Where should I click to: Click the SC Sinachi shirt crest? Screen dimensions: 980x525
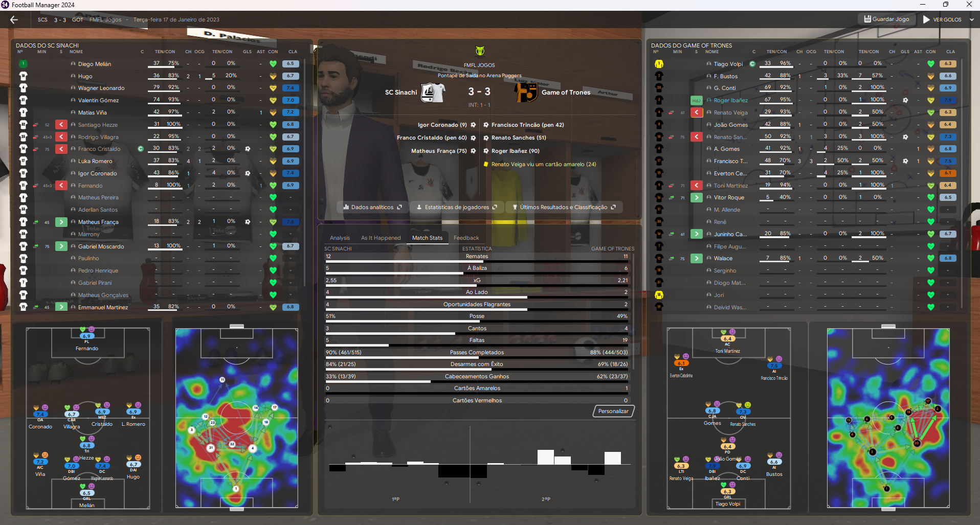(x=433, y=93)
